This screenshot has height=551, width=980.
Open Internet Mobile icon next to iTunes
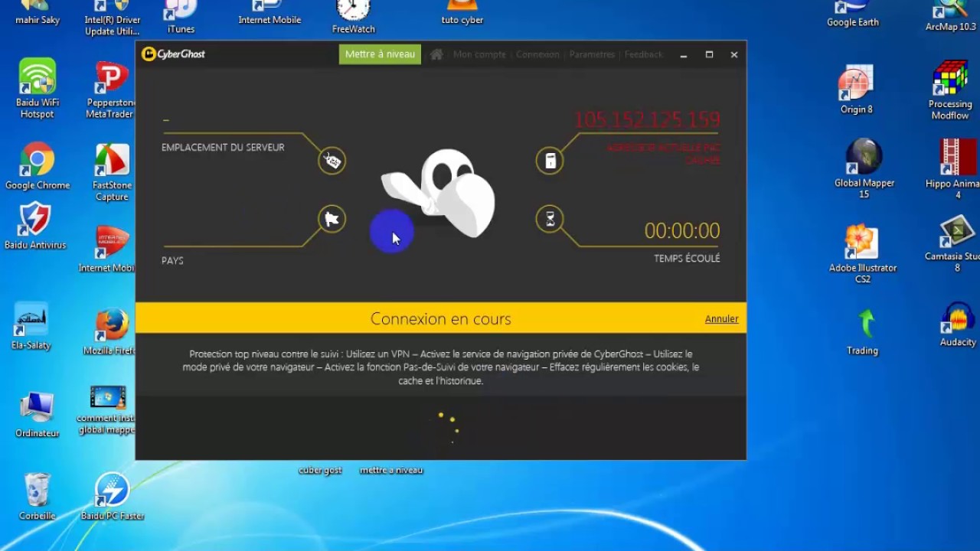[269, 13]
